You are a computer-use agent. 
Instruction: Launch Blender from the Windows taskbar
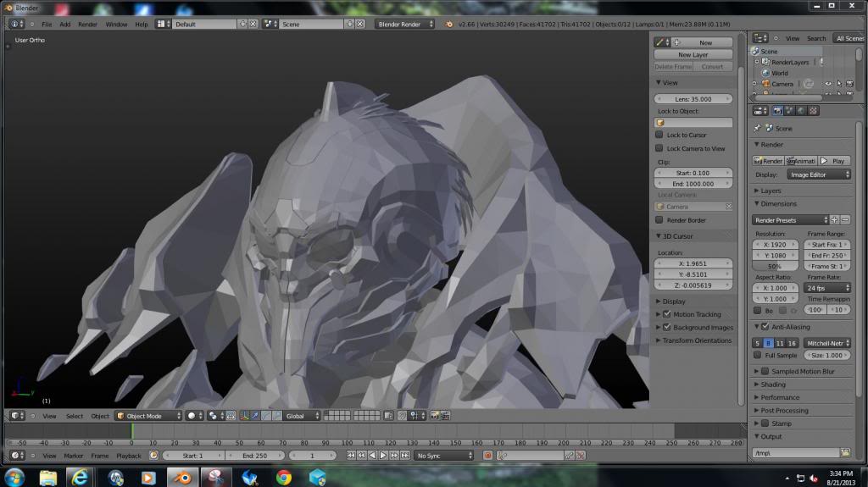[181, 477]
